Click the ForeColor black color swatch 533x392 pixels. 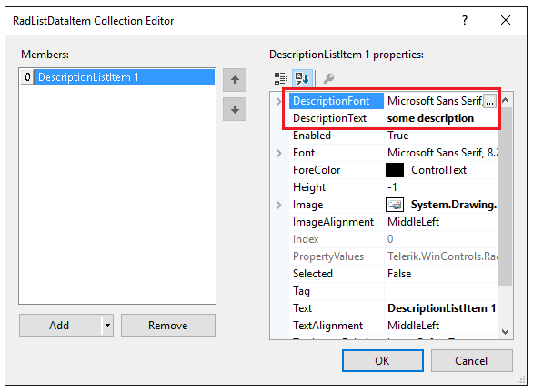coord(395,170)
